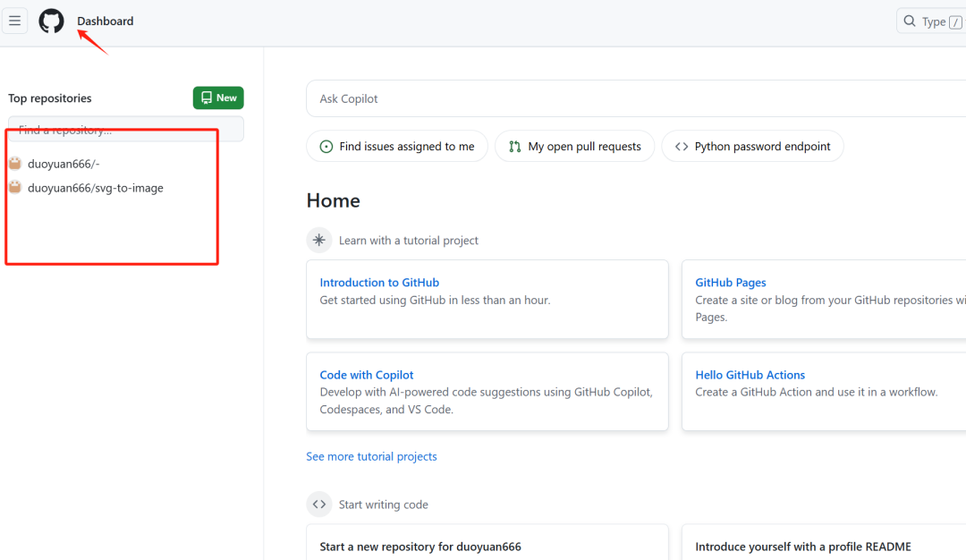The image size is (966, 560).
Task: Click the Home heading
Action: tap(334, 201)
